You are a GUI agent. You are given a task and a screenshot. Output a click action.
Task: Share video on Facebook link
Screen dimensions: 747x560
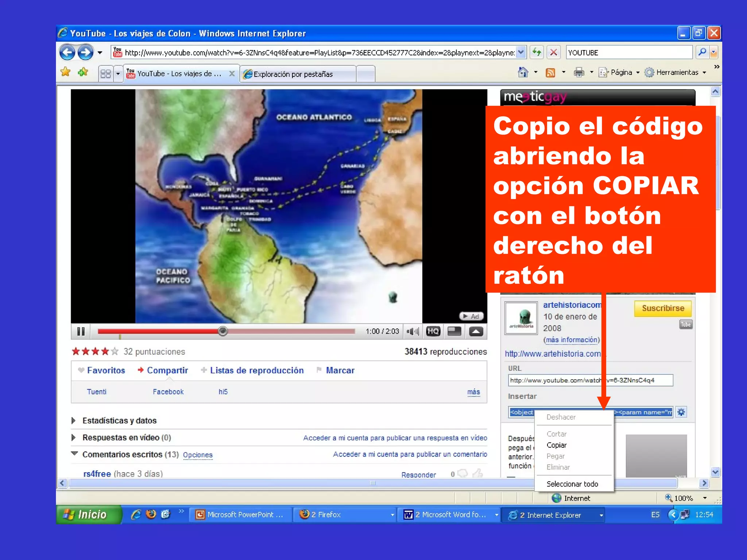(168, 392)
